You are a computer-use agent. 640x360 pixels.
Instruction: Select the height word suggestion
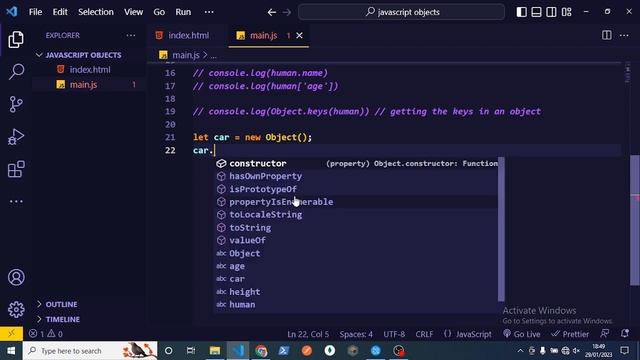coord(356,292)
